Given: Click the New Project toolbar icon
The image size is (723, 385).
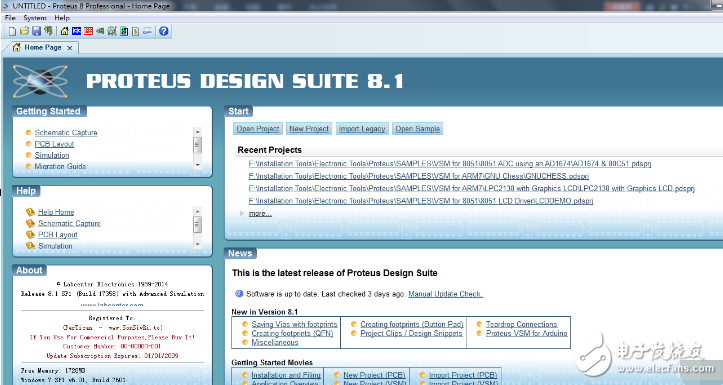Looking at the screenshot, I should pos(12,31).
